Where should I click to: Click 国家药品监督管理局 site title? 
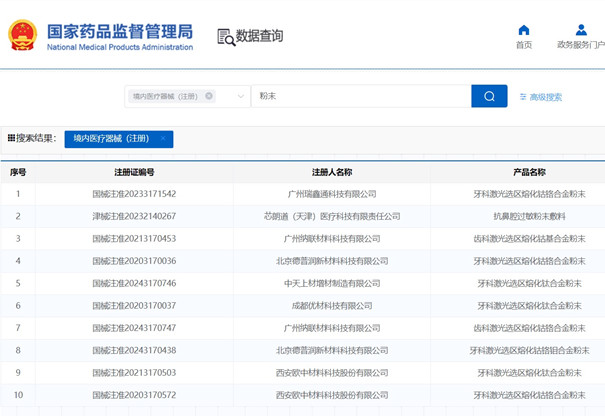click(x=120, y=32)
